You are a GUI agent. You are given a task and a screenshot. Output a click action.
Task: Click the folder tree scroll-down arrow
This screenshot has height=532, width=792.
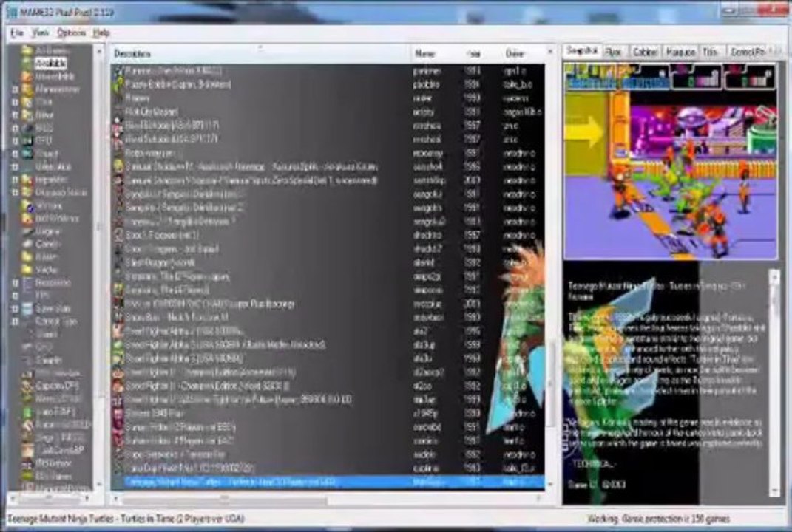pyautogui.click(x=99, y=483)
